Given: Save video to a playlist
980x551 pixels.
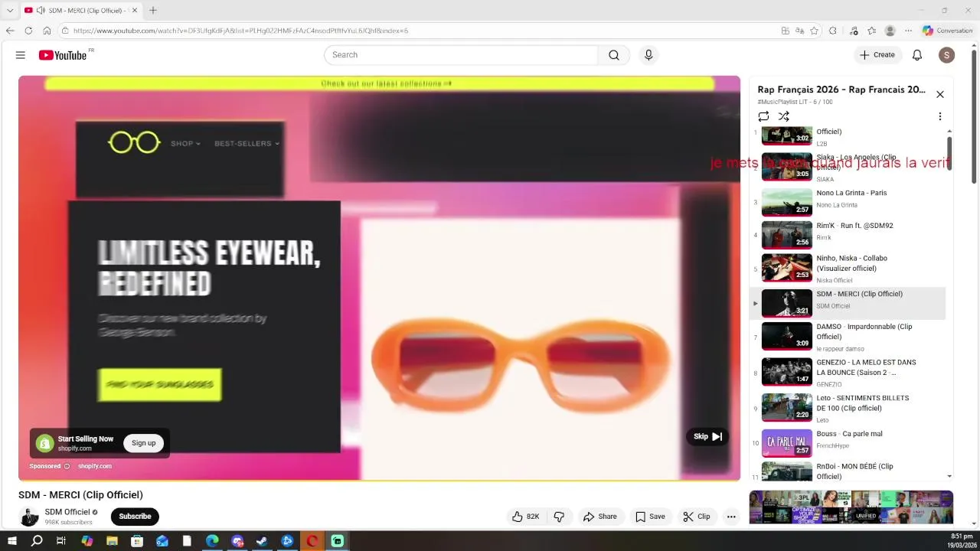Looking at the screenshot, I should tap(650, 517).
